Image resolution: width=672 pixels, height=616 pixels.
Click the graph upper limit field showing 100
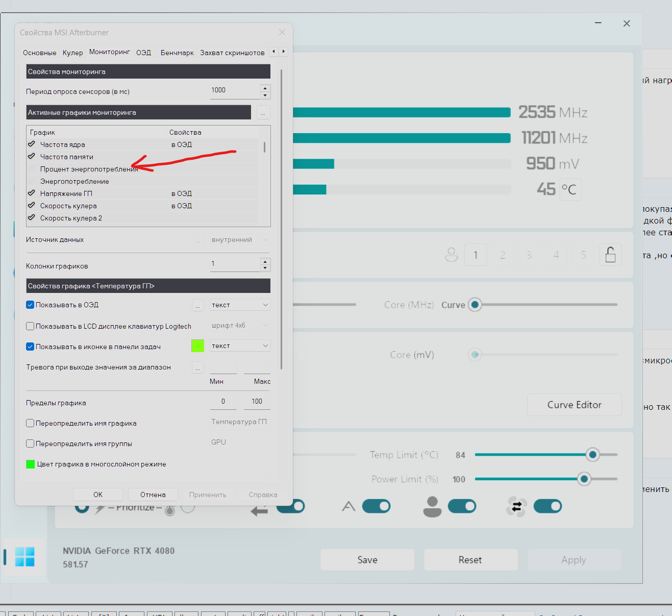(x=257, y=402)
